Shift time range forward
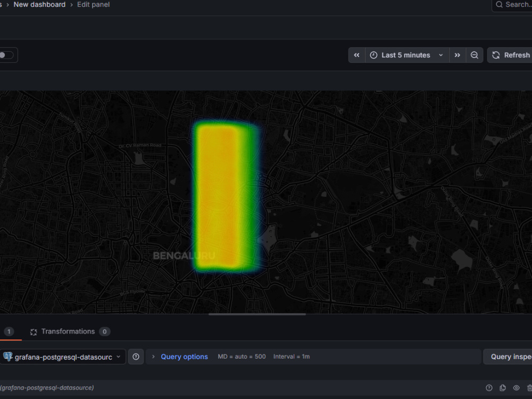This screenshot has height=399, width=532. (458, 55)
